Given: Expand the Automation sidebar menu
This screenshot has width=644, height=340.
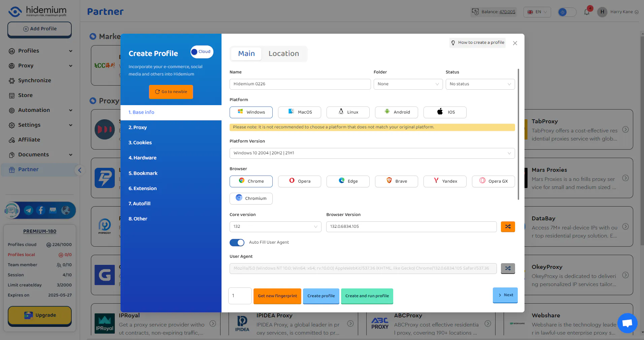Looking at the screenshot, I should click(40, 110).
